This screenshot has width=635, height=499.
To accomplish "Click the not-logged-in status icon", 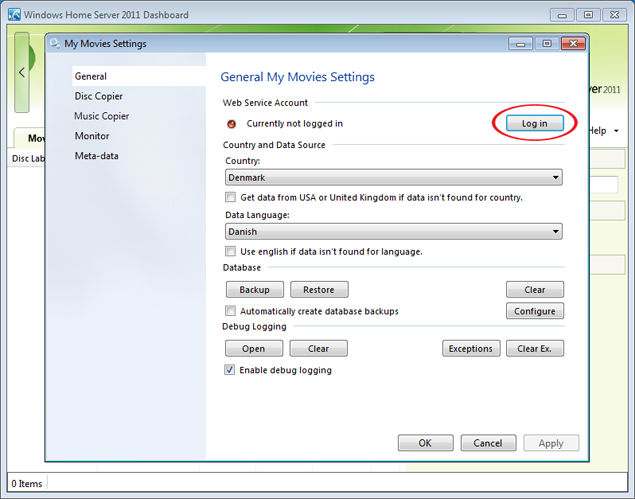I will click(x=232, y=124).
